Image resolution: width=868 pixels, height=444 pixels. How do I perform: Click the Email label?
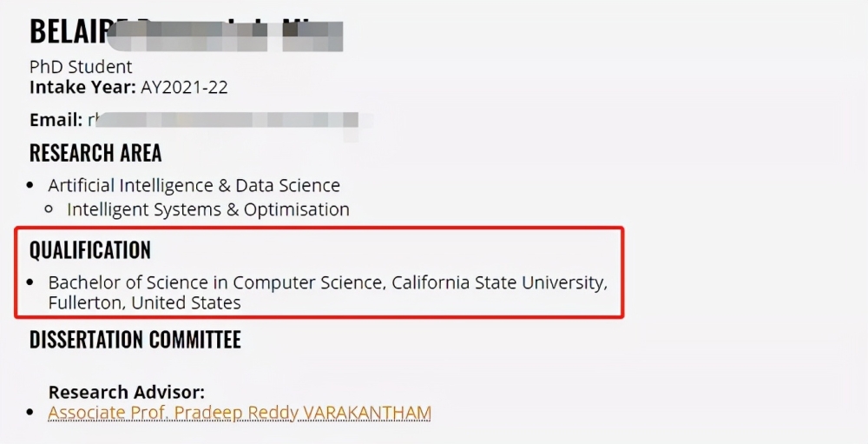click(56, 120)
